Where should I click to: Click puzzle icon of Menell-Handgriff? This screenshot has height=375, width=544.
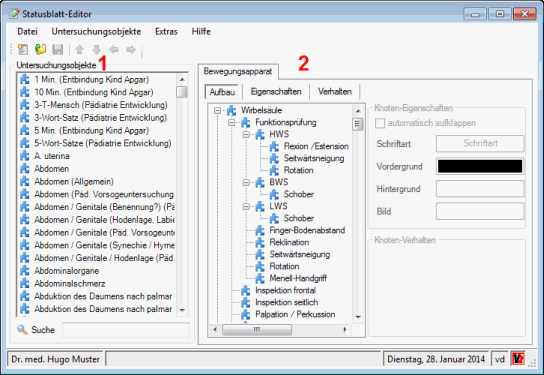[x=260, y=278]
